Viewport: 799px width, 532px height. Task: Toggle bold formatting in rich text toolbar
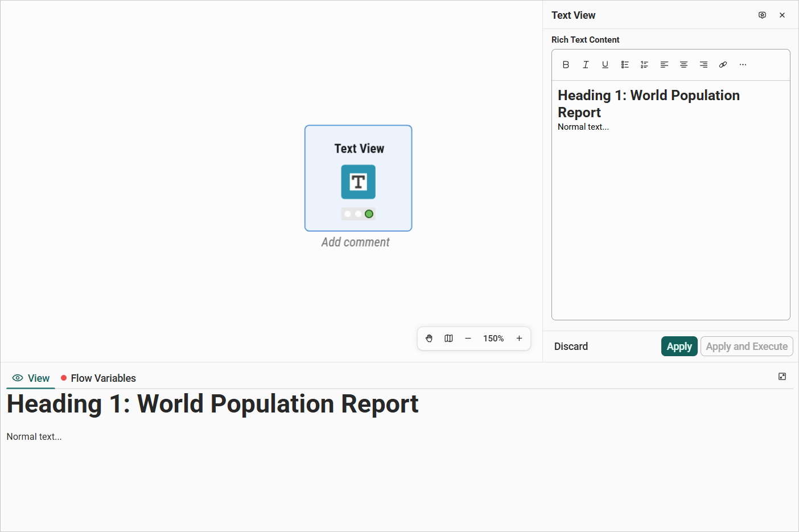click(566, 65)
